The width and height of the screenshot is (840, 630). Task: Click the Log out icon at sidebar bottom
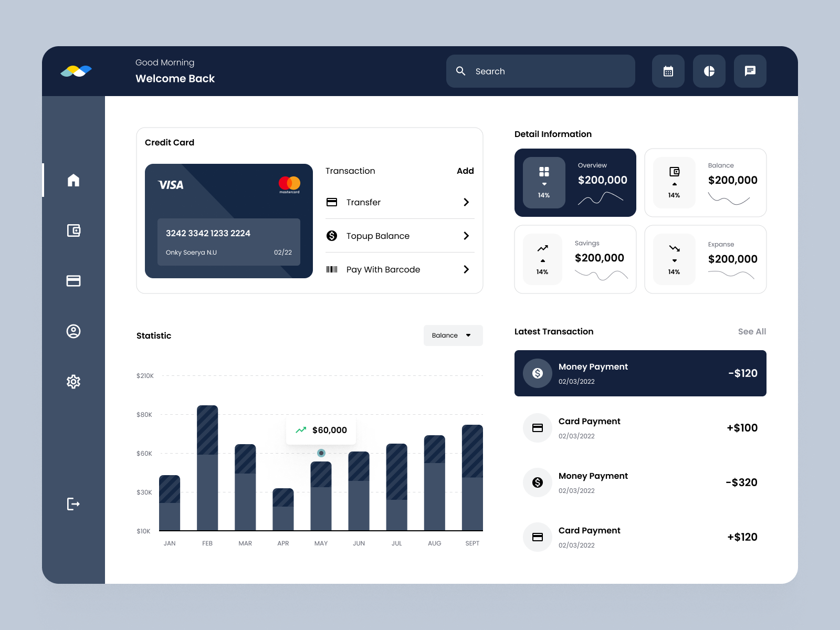tap(73, 504)
